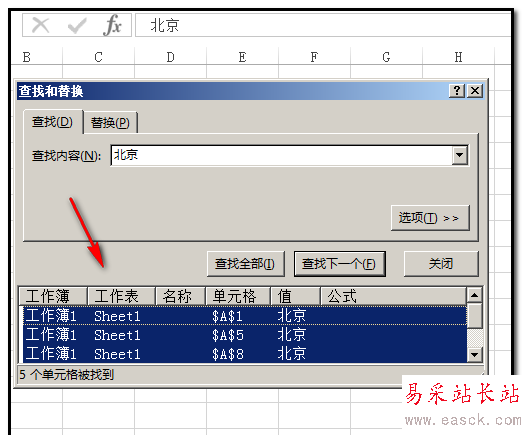Image resolution: width=522 pixels, height=435 pixels.
Task: Expand the 选项(T) >> options button
Action: [430, 218]
